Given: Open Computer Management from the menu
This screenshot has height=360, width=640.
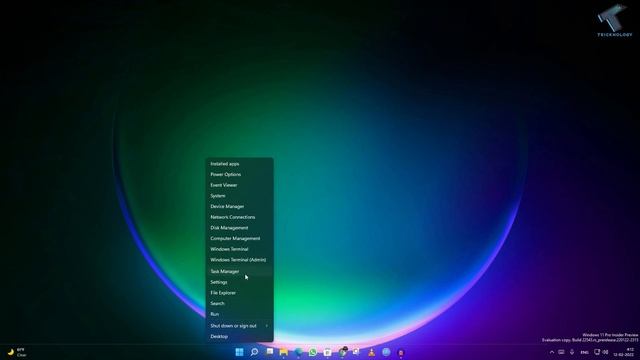Looking at the screenshot, I should (239, 238).
